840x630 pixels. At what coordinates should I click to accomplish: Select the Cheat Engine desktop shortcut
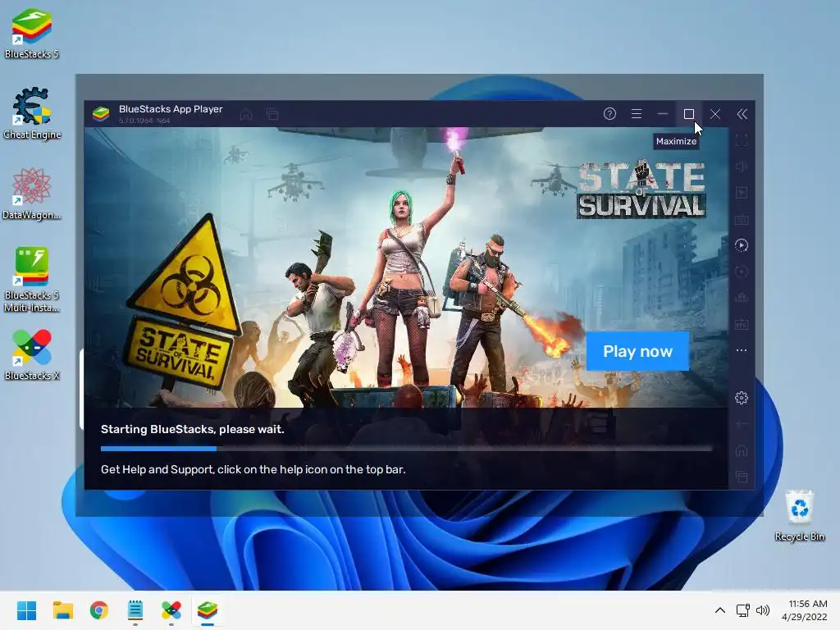pos(32,113)
